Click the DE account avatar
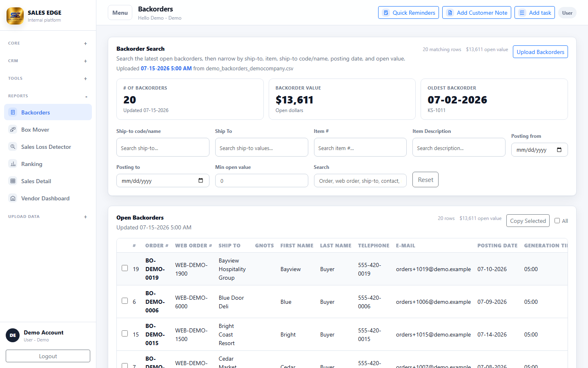The height and width of the screenshot is (368, 588). click(x=13, y=335)
